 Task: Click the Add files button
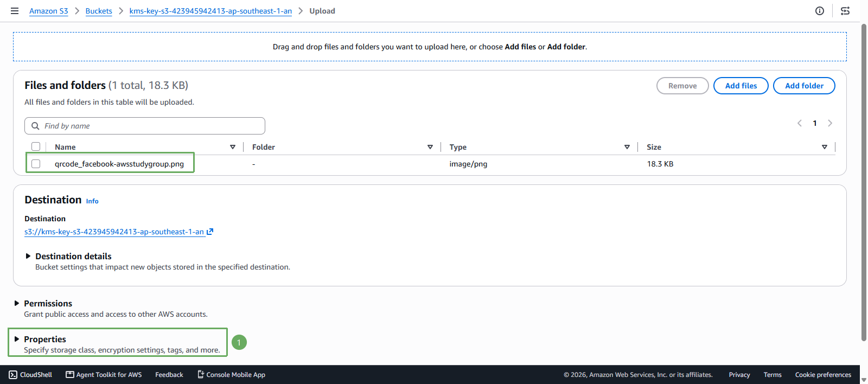point(741,86)
